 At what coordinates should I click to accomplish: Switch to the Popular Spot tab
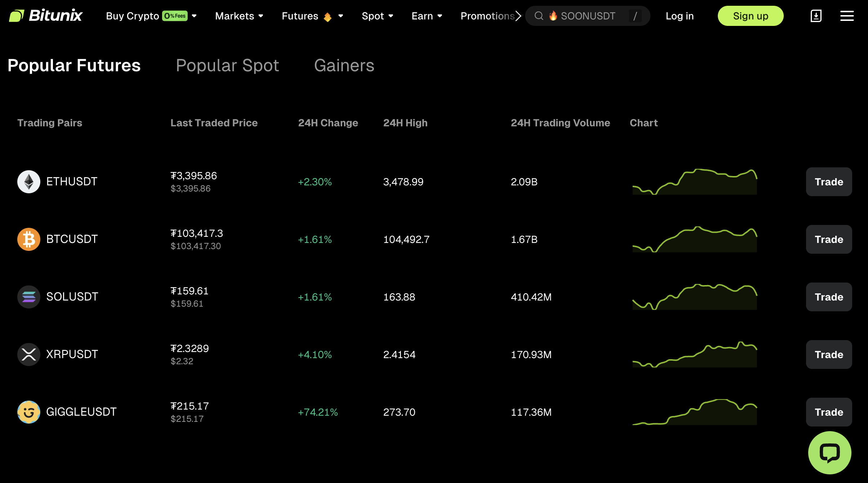pos(227,66)
